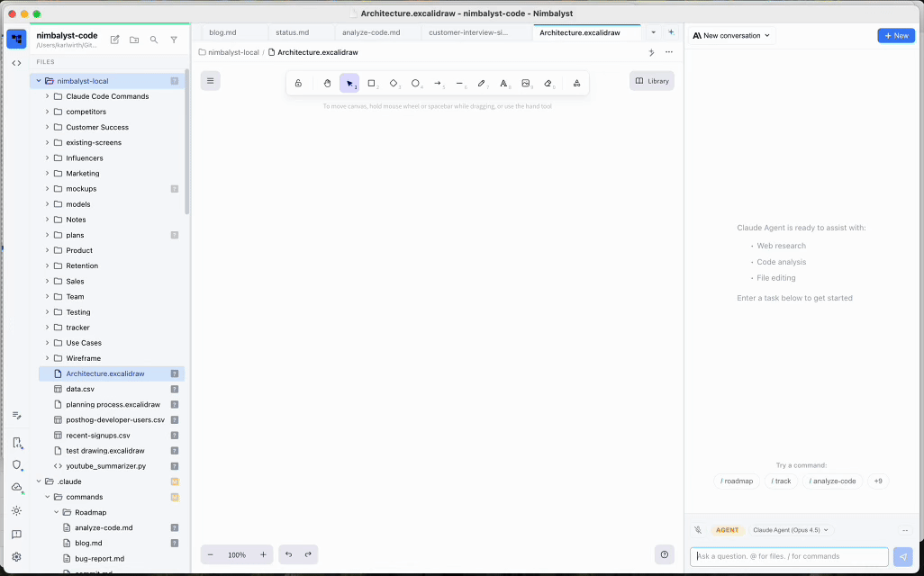Select the Diamond tool
Screen dimensions: 924x576
pos(394,82)
